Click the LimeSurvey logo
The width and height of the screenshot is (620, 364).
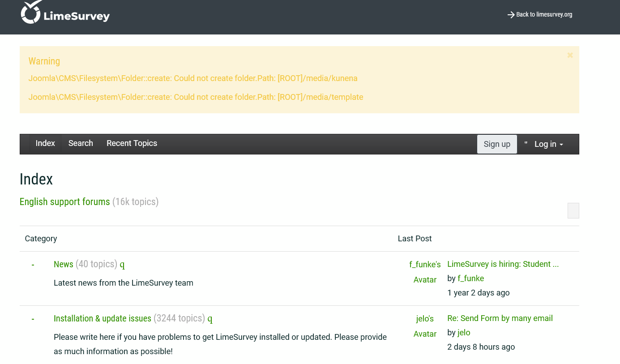coord(65,13)
